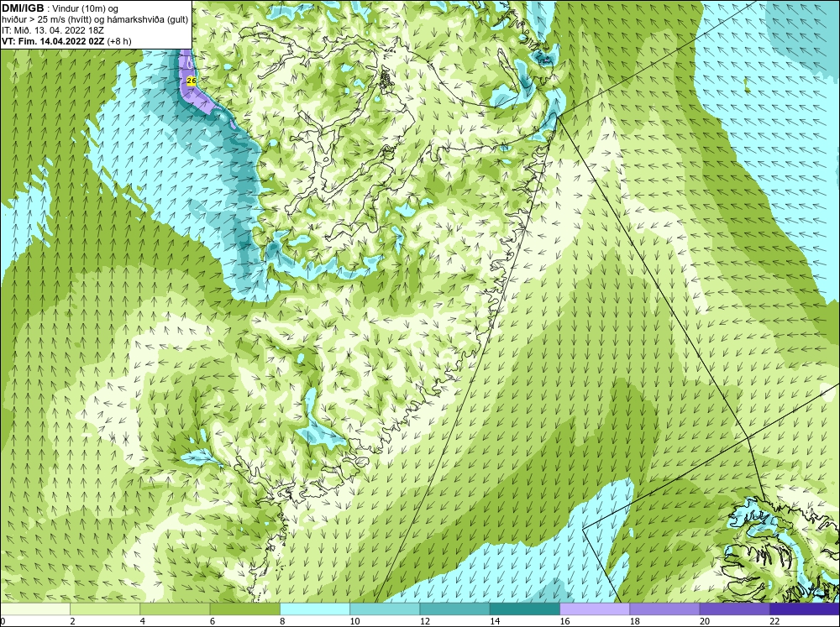Click the scale label '0'
Viewport: 840px width, 627px height.
[3, 621]
